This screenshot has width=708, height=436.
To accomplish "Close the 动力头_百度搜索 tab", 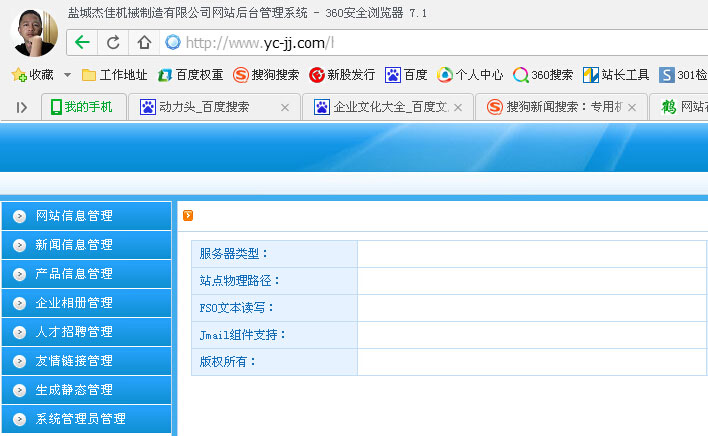I will [284, 107].
